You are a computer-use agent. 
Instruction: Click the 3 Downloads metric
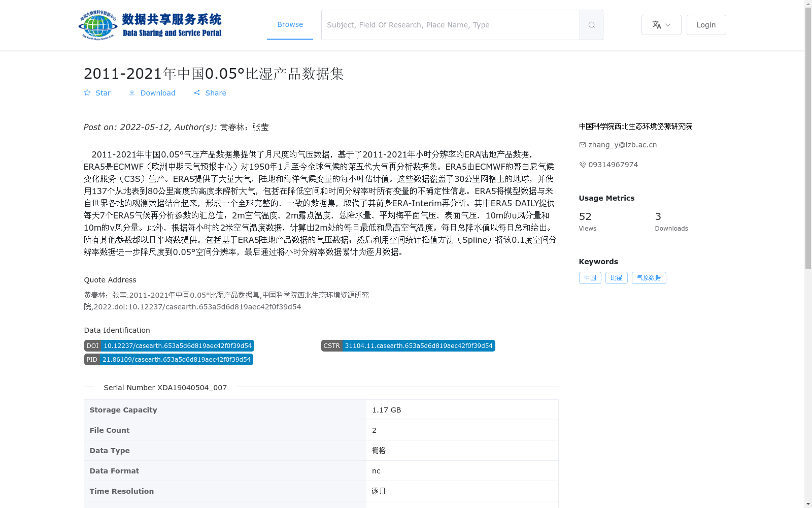tap(671, 221)
